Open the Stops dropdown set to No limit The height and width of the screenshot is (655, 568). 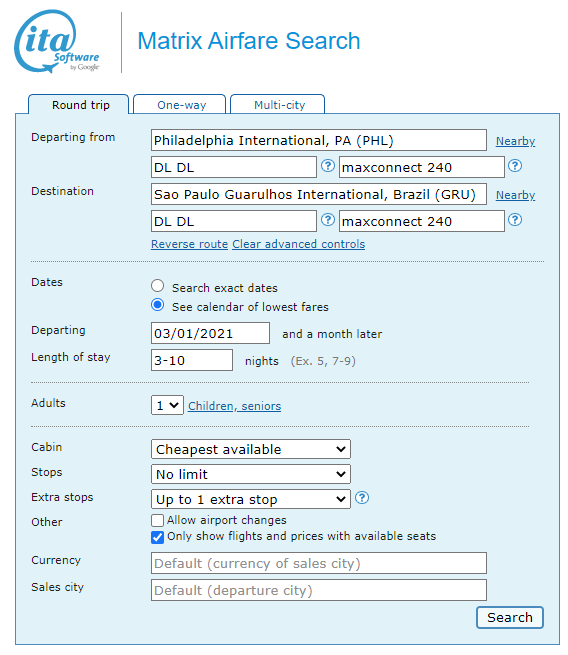(251, 475)
